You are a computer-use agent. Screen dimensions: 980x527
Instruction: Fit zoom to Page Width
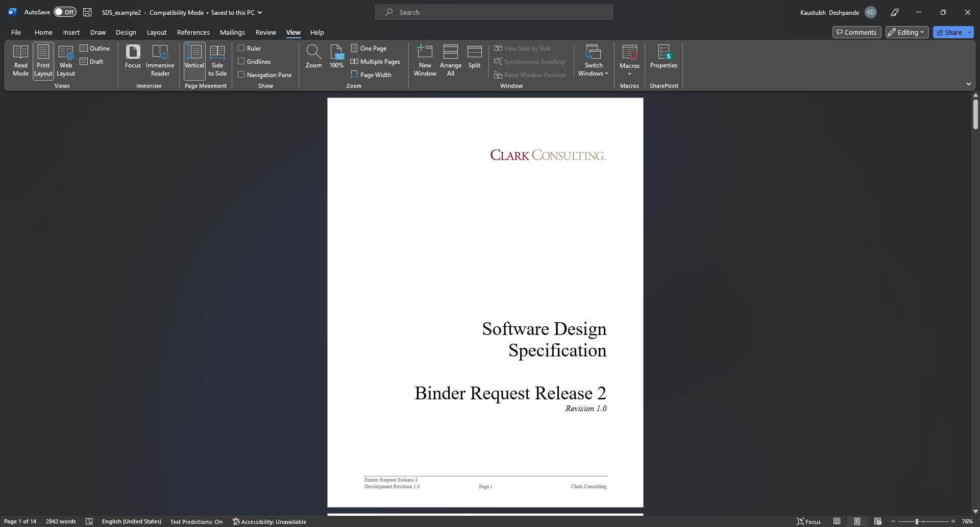pyautogui.click(x=371, y=75)
